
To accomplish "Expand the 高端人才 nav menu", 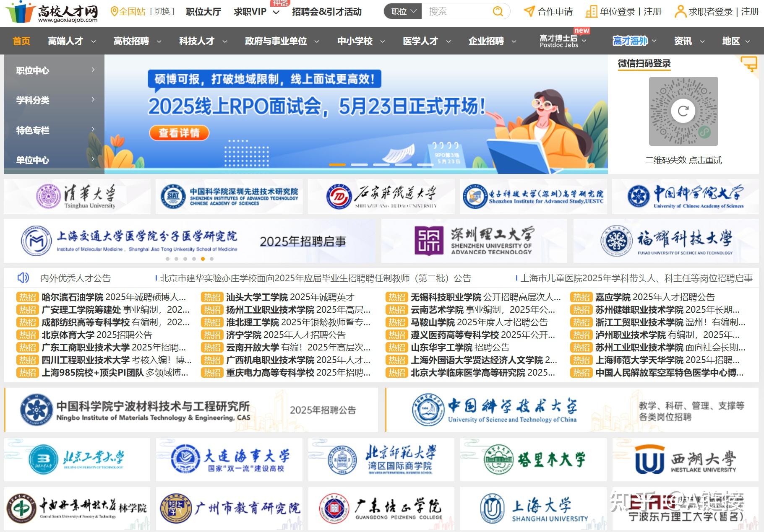I will click(x=94, y=41).
